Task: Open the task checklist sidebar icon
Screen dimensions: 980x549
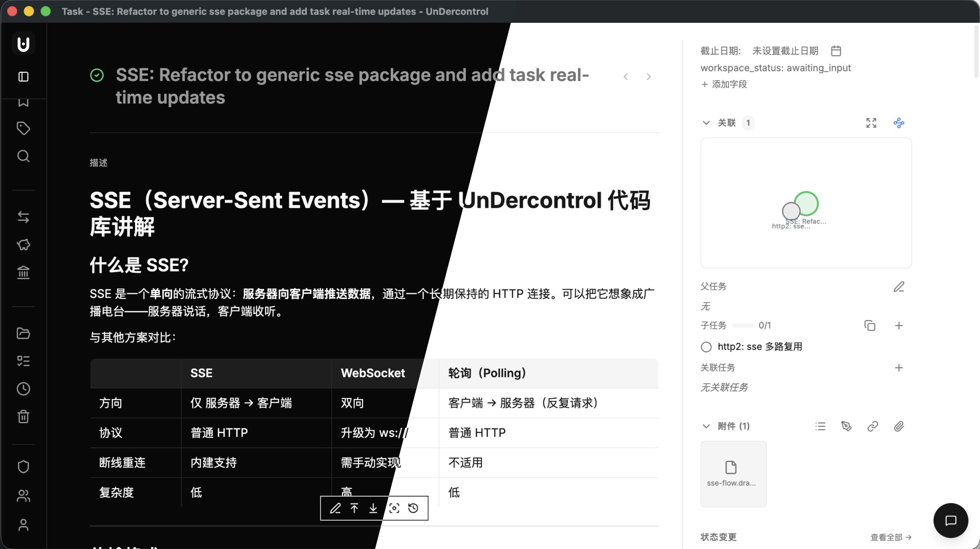Action: click(23, 361)
